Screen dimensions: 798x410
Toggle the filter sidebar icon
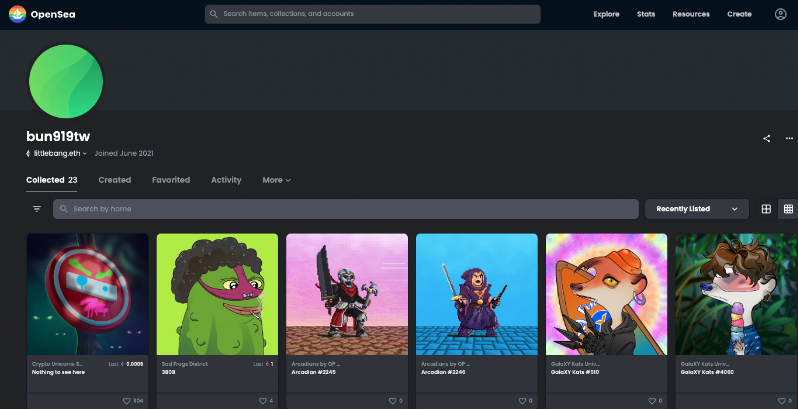click(x=37, y=209)
